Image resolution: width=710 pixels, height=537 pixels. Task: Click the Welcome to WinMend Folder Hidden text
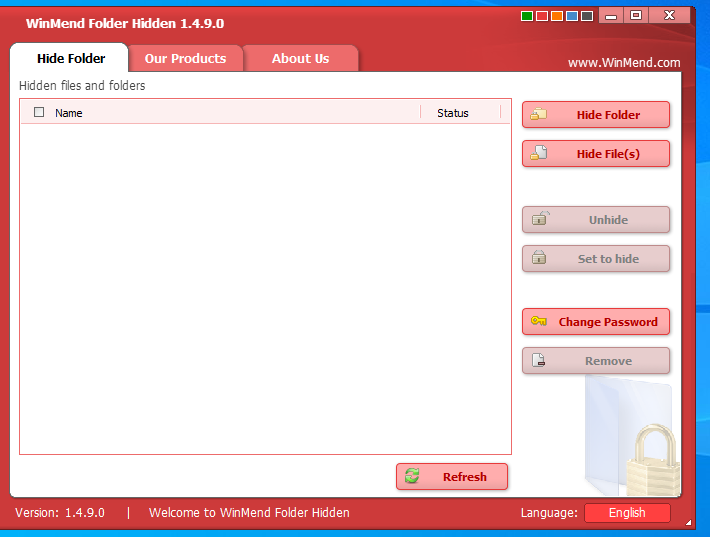click(249, 513)
